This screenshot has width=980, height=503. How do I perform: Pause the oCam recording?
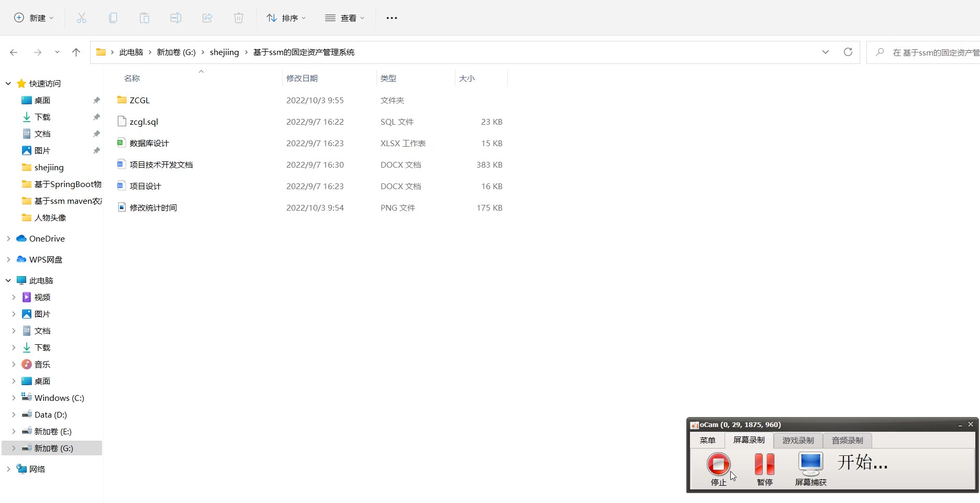coord(764,464)
